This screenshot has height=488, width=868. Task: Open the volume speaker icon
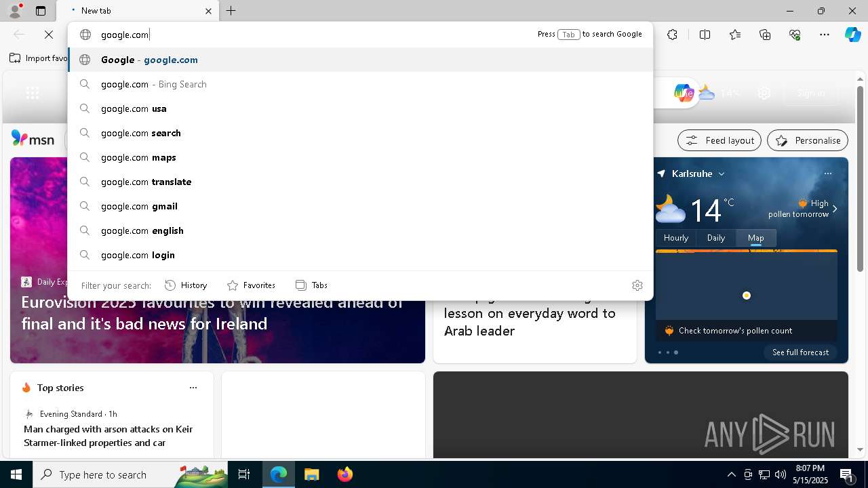(x=780, y=474)
